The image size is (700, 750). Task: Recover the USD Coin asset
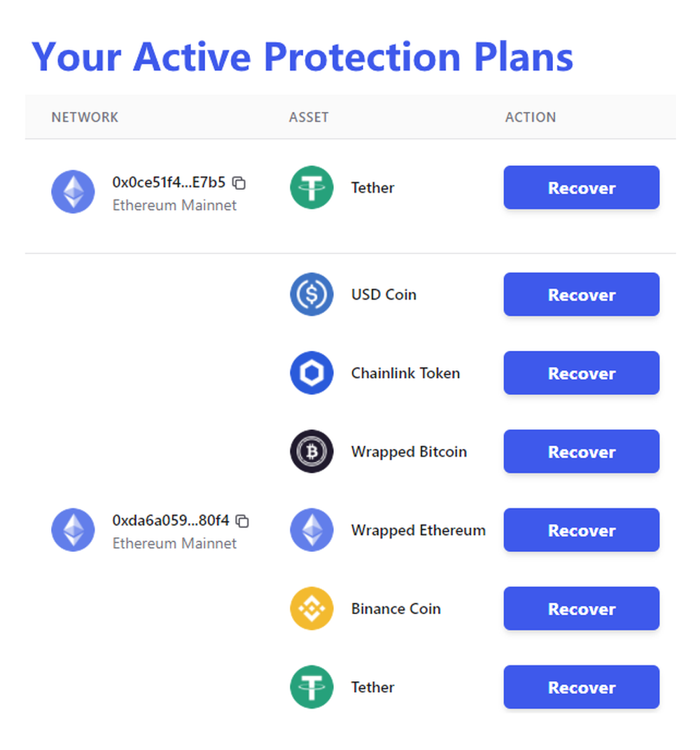coord(581,295)
